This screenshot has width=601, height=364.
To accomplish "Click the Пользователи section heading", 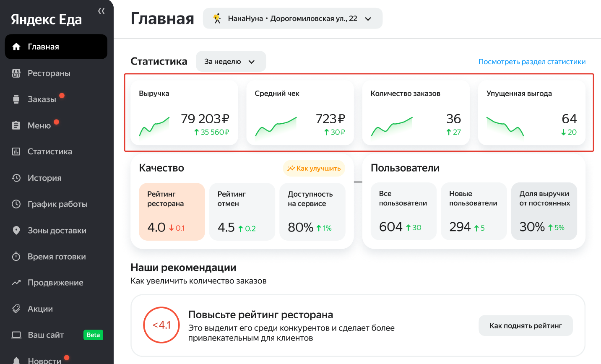I will pos(405,168).
